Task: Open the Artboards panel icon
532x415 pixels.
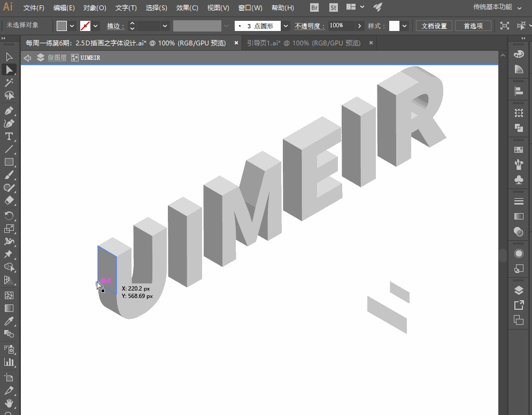Action: pyautogui.click(x=519, y=320)
